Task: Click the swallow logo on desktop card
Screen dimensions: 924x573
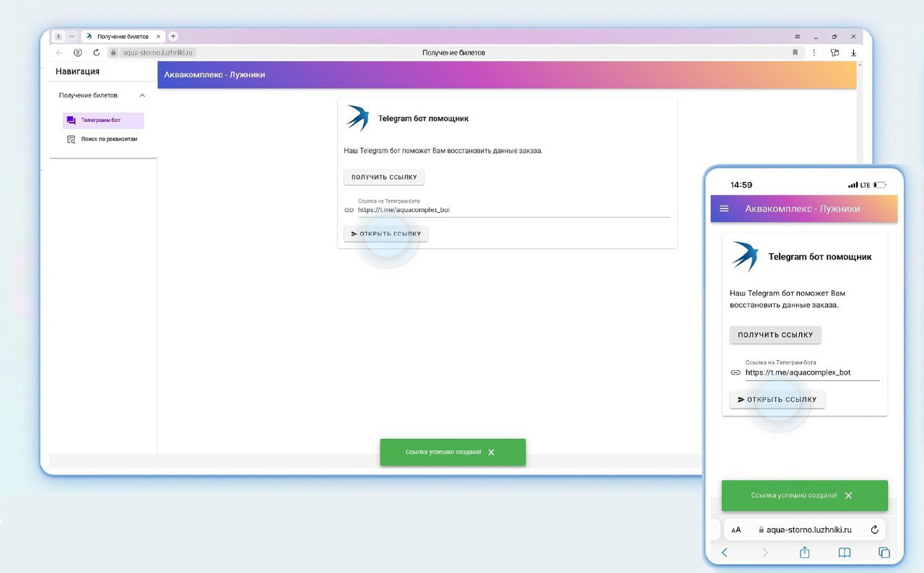Action: [357, 118]
